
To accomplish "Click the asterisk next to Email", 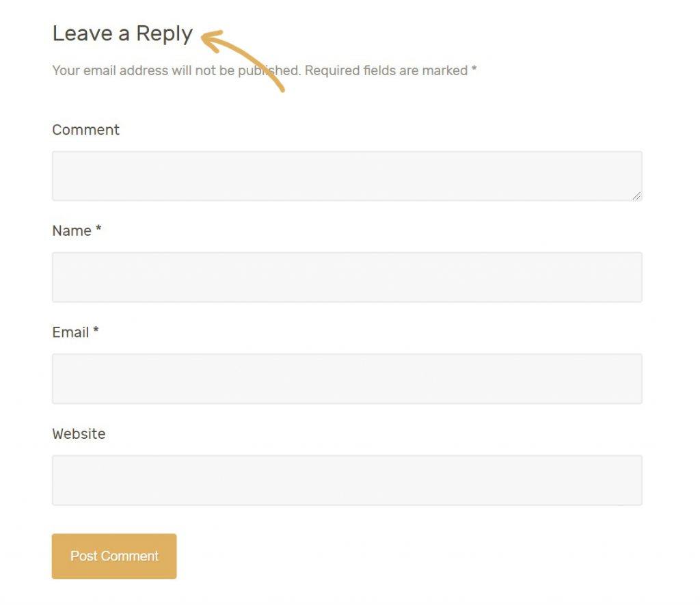I will [x=96, y=330].
